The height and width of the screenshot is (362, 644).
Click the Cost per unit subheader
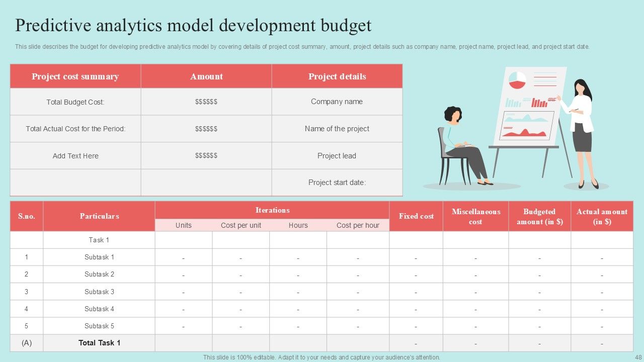241,225
